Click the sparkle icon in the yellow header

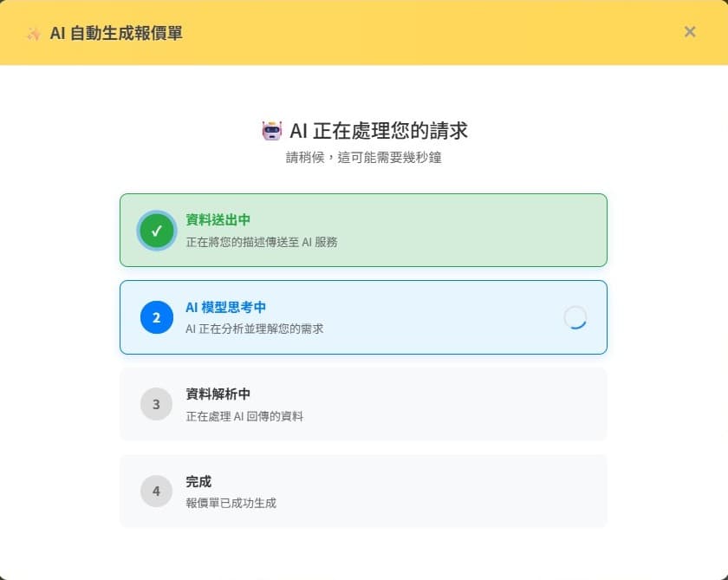click(x=33, y=32)
